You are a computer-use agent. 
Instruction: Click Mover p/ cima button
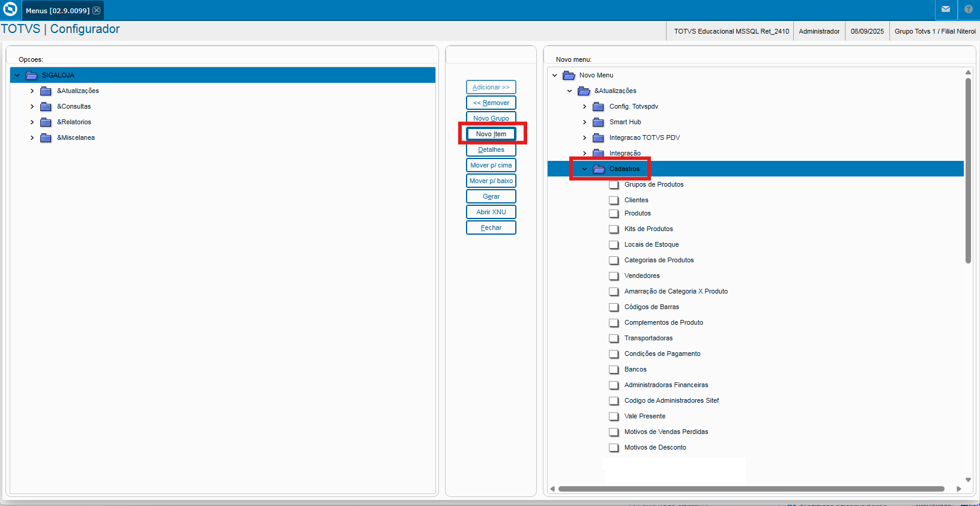click(x=491, y=165)
